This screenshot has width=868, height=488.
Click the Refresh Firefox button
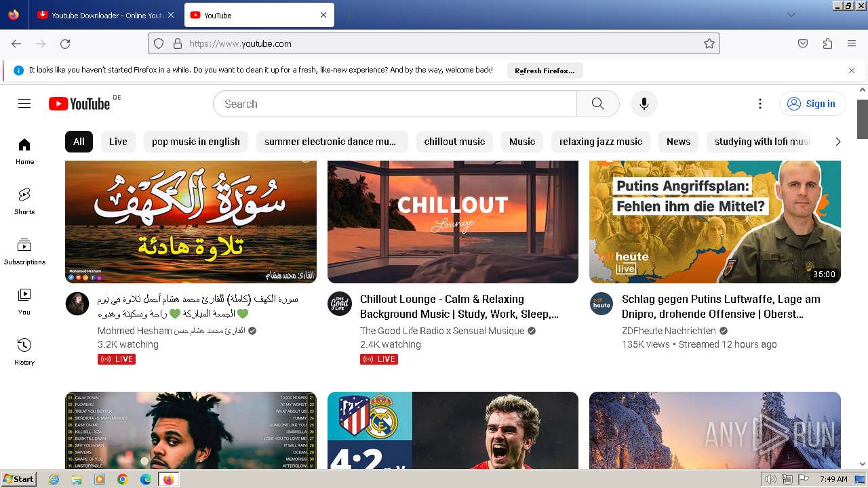coord(545,70)
